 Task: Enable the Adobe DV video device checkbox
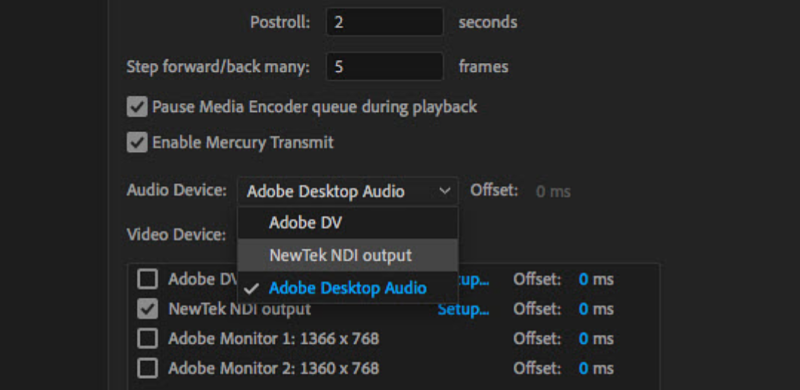tap(147, 279)
